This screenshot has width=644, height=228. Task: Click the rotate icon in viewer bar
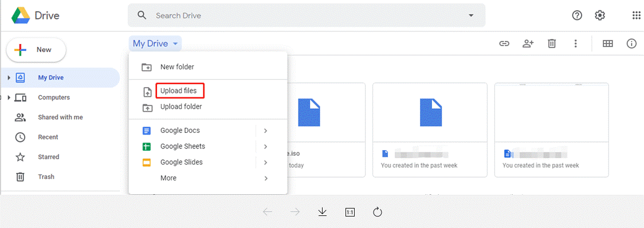[x=378, y=212]
